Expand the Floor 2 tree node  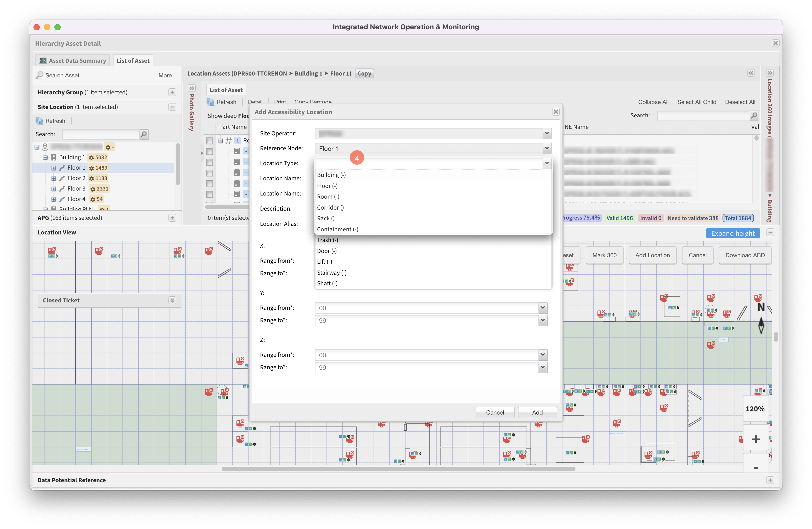54,178
